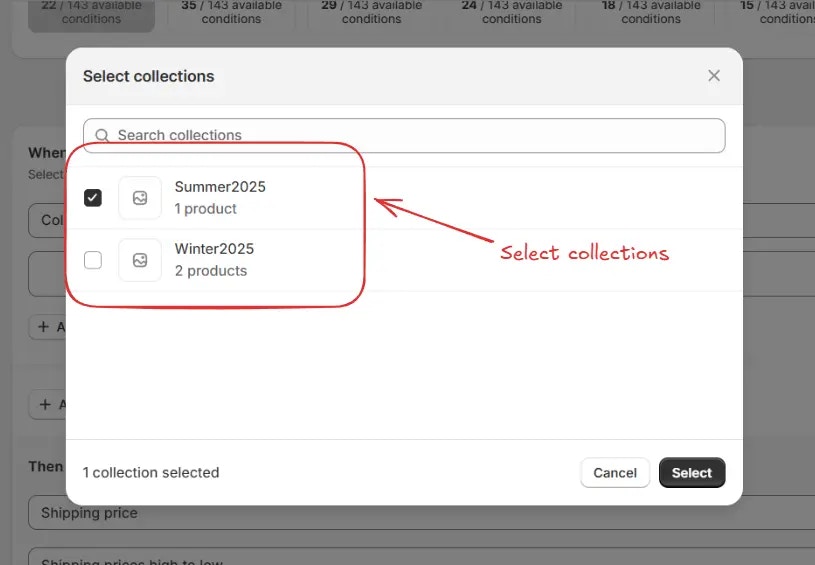Close the Select collections dialog with X

pyautogui.click(x=714, y=76)
